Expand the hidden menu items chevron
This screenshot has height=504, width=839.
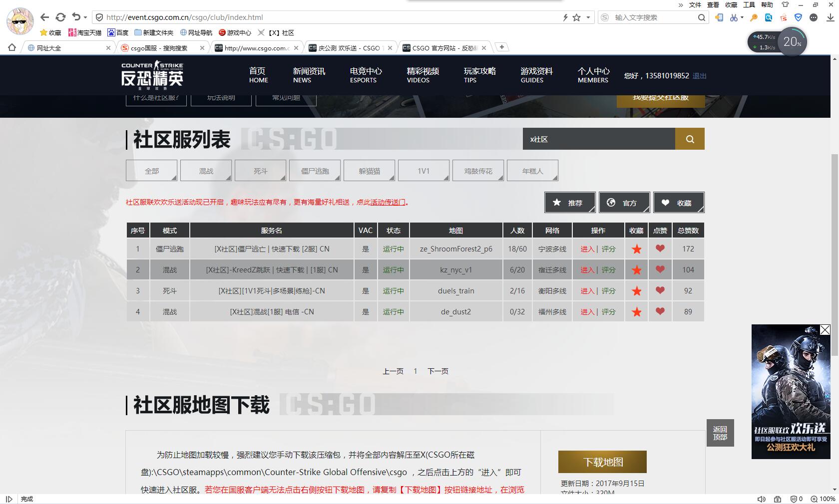(680, 5)
